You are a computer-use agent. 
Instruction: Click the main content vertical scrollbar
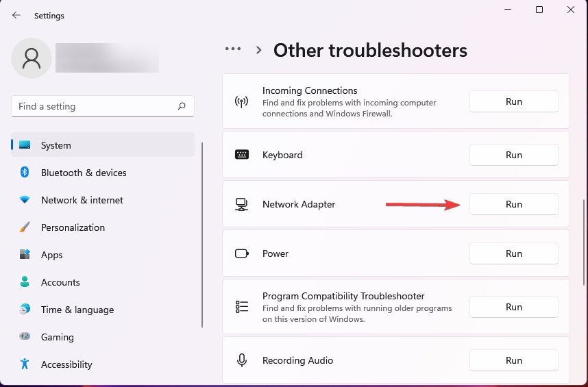[x=583, y=242]
